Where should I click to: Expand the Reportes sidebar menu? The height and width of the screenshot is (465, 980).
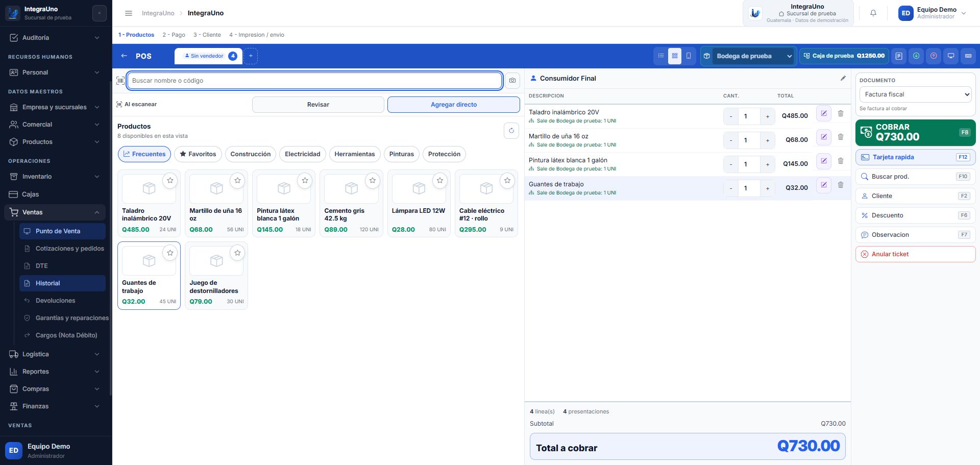pos(55,372)
